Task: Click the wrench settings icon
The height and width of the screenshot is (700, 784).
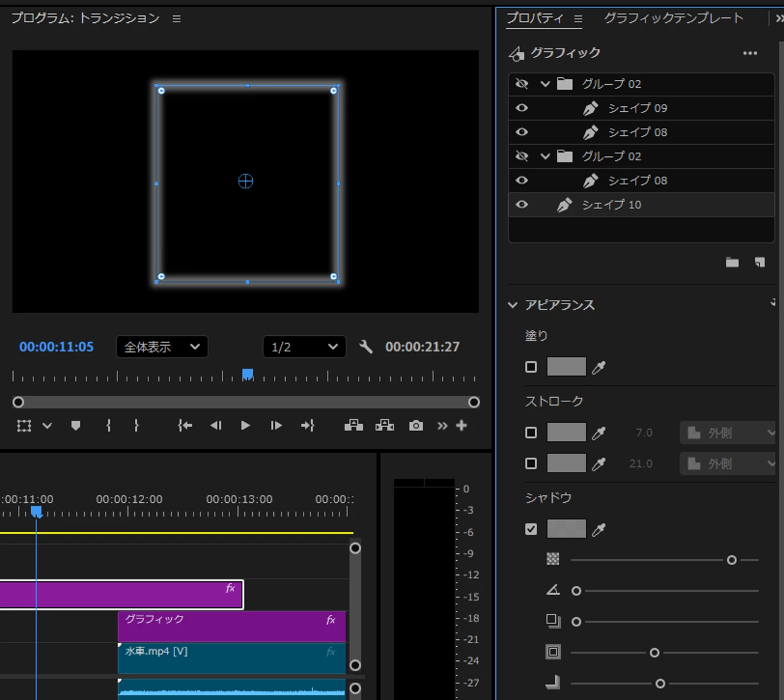Action: click(x=366, y=347)
